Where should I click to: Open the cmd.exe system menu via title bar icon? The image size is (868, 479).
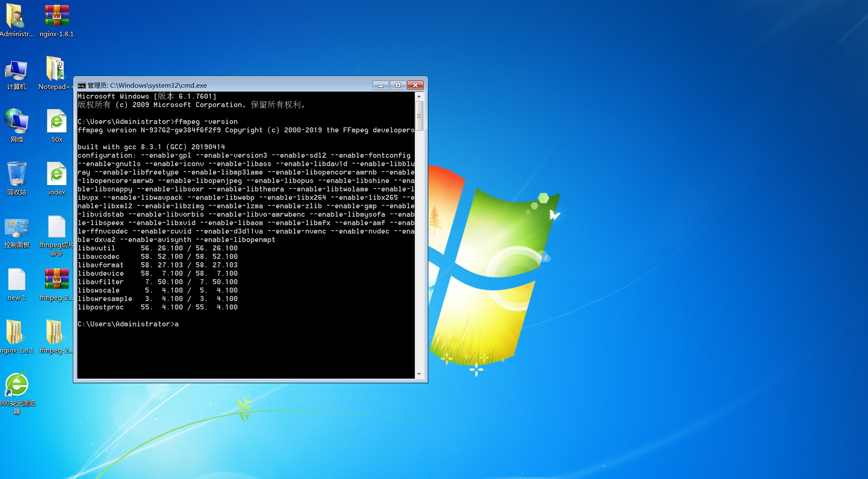click(x=81, y=85)
